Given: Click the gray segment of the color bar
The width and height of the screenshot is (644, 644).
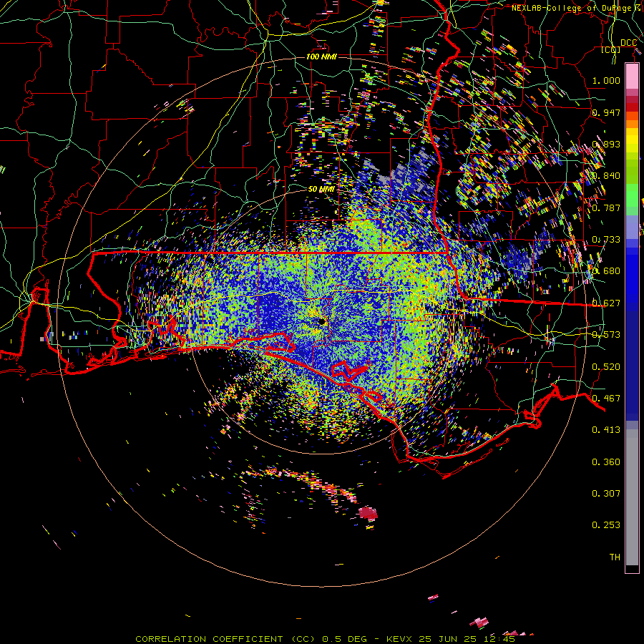Looking at the screenshot, I should tap(632, 497).
